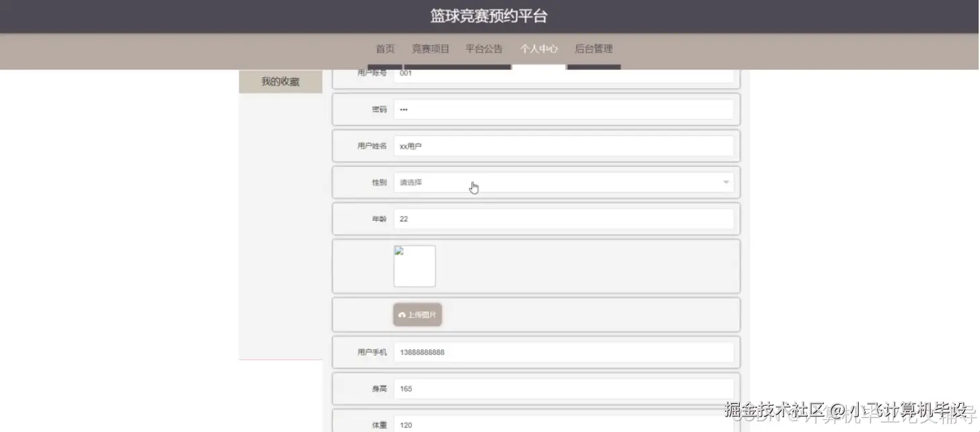This screenshot has height=432, width=980.
Task: Open the 性别 请选择 dropdown
Action: 563,182
